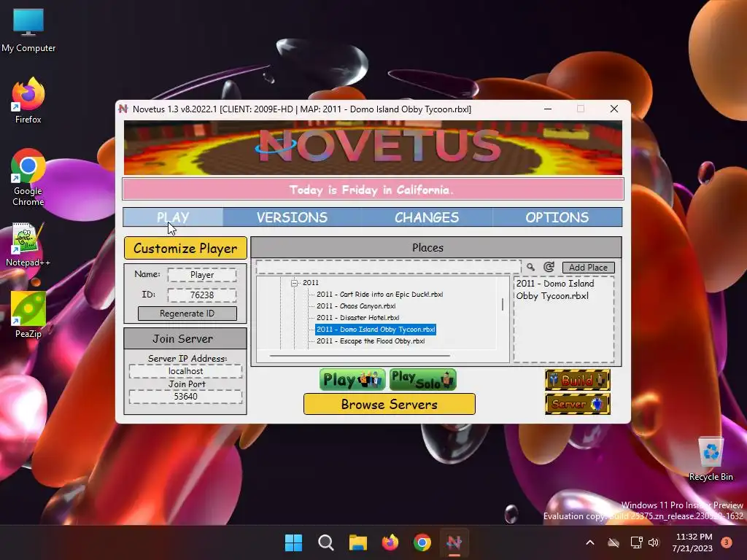This screenshot has width=747, height=560.
Task: Select 2011 - Escape the Flood Obby.rbxl
Action: point(371,341)
